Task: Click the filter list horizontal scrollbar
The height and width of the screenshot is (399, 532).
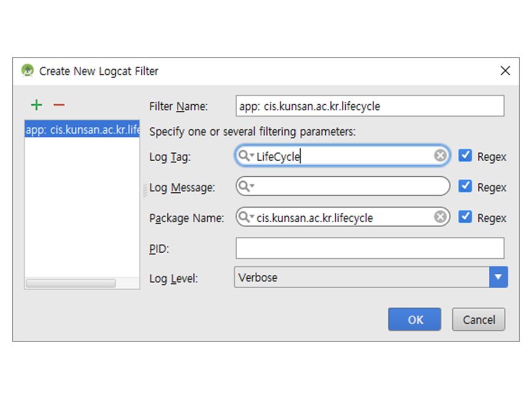Action: (71, 283)
